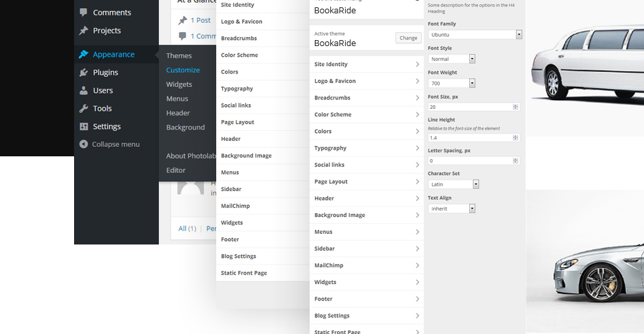Image resolution: width=644 pixels, height=334 pixels.
Task: Choose Menus from Appearance submenu
Action: coord(177,99)
